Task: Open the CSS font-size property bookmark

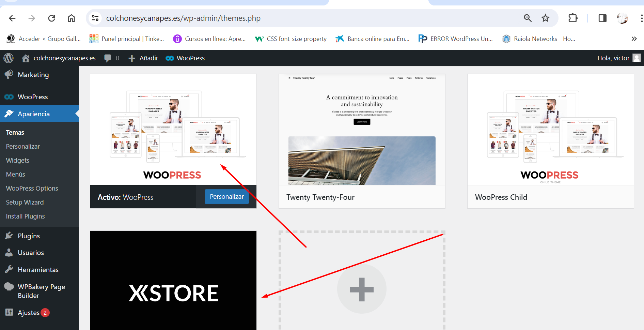Action: pos(291,39)
